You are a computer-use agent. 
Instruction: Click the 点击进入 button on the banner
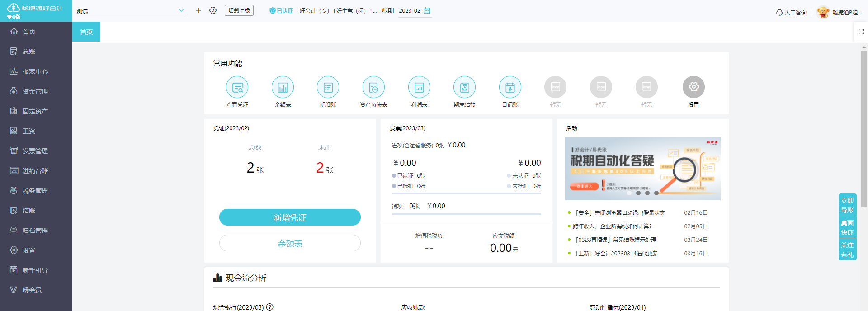tap(584, 186)
